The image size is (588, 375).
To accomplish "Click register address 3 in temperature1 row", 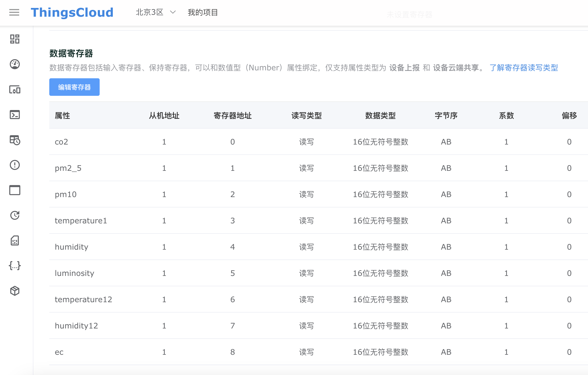I will pyautogui.click(x=232, y=221).
